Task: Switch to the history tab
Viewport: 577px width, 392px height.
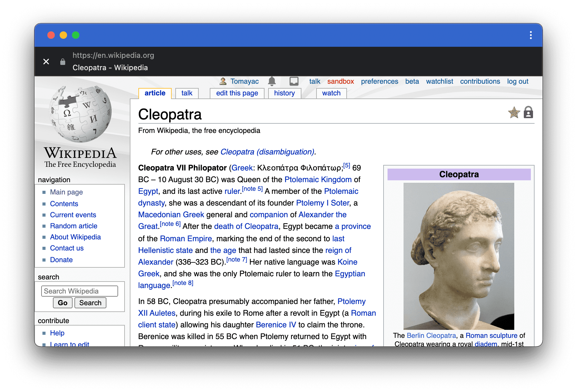Action: coord(284,93)
